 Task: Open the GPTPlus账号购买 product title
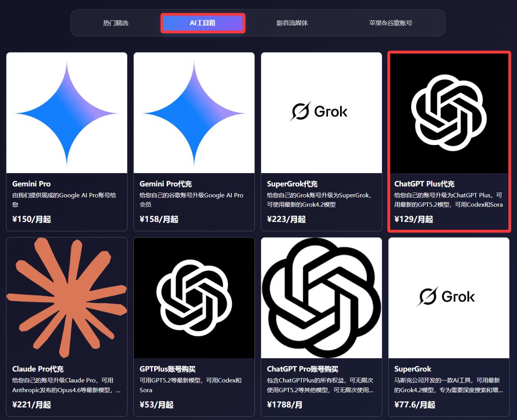pyautogui.click(x=168, y=369)
